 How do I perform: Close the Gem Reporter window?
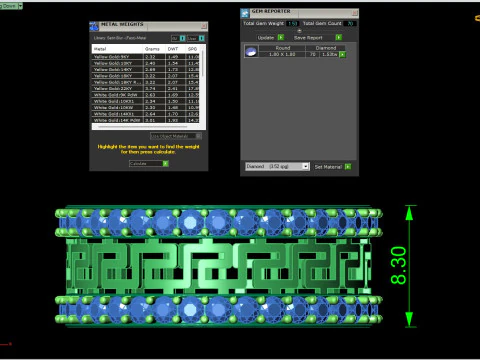coord(355,13)
